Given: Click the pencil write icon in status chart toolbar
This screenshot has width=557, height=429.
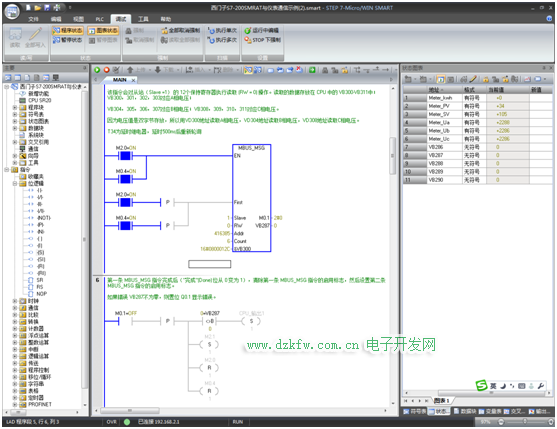Looking at the screenshot, I should coord(473,79).
